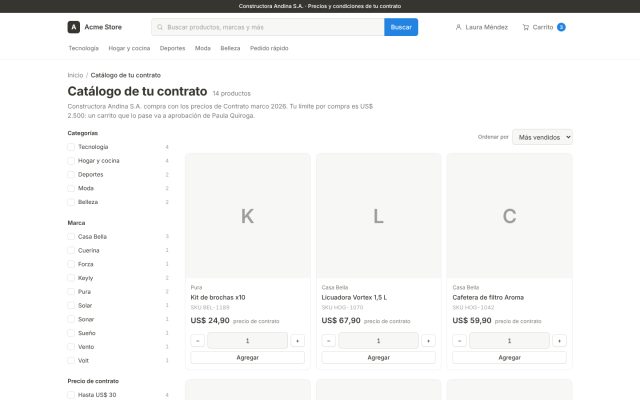
Task: Increase quantity for Kit de brochas x10
Action: click(298, 340)
